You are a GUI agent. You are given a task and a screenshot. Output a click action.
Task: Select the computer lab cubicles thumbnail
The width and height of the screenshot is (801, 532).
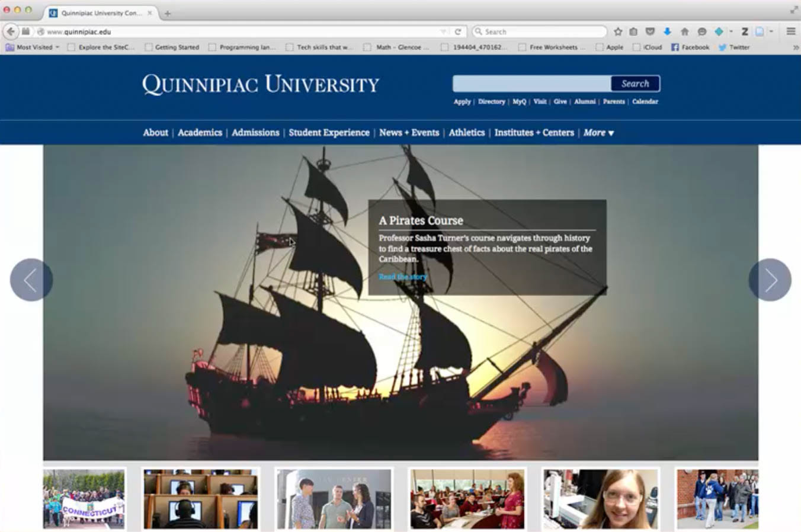[x=201, y=499]
